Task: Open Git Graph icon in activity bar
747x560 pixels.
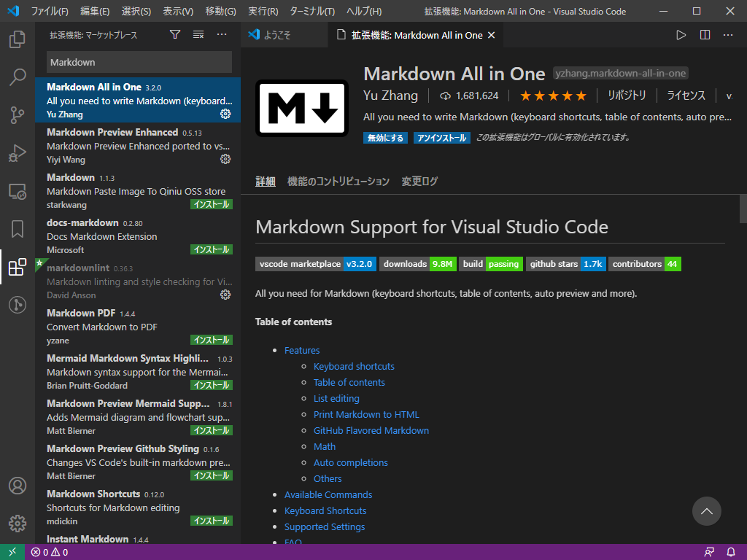Action: tap(18, 305)
